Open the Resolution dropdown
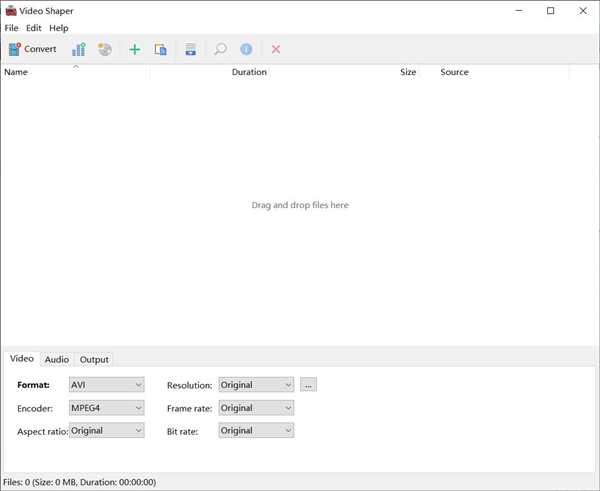Screen dimensions: 600x491 [256, 385]
